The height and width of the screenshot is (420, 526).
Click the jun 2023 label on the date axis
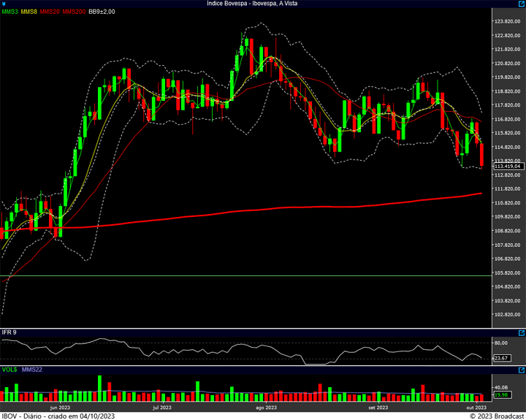(x=60, y=407)
